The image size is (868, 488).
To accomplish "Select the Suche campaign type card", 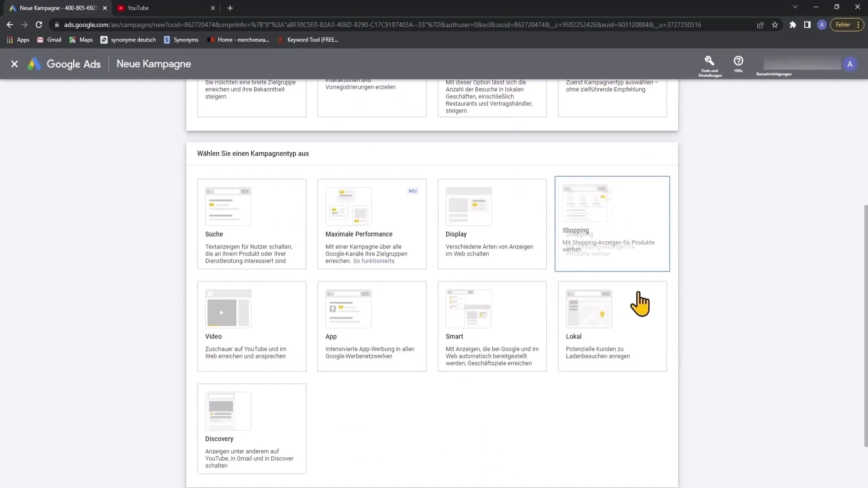I will point(252,224).
